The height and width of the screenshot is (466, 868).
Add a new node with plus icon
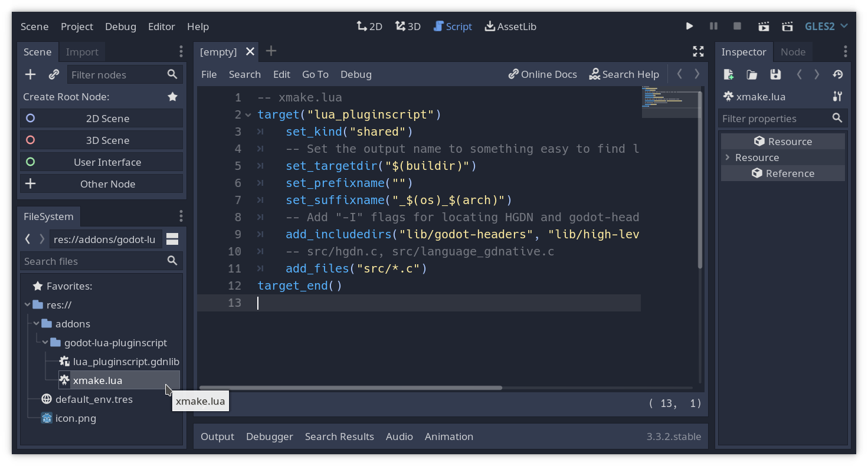pos(30,74)
